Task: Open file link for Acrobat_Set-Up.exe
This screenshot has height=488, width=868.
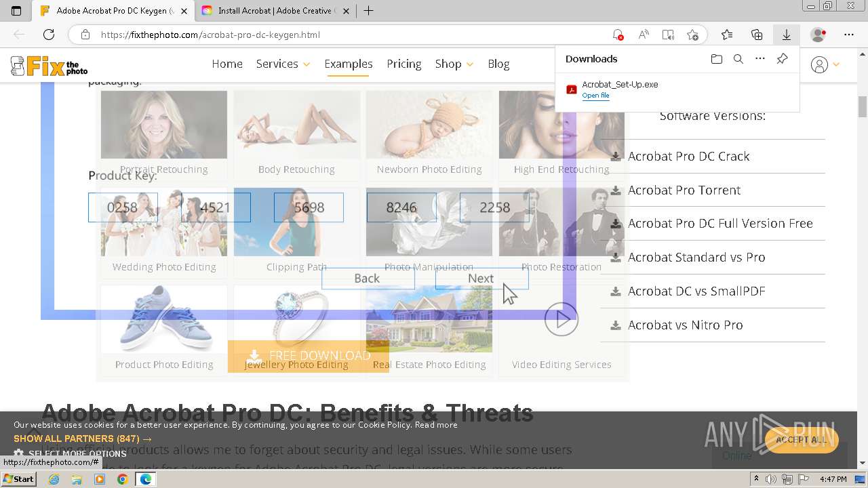Action: tap(595, 96)
